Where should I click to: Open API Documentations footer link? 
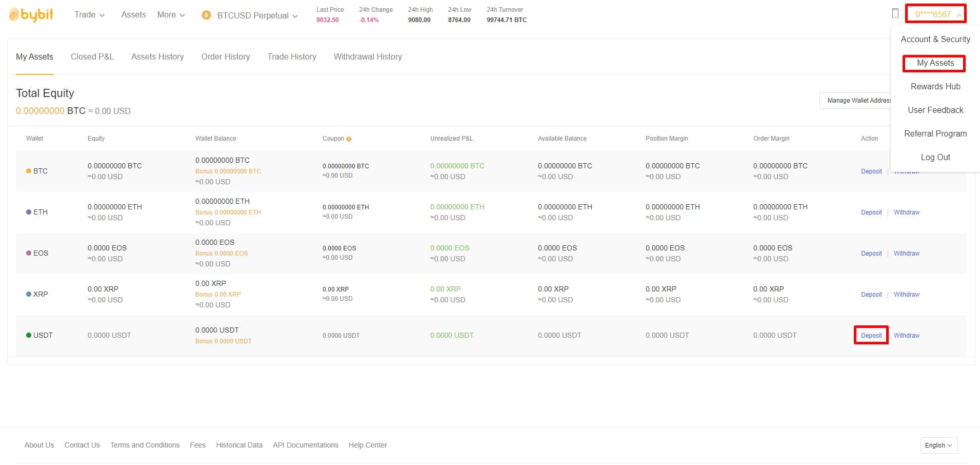(306, 445)
